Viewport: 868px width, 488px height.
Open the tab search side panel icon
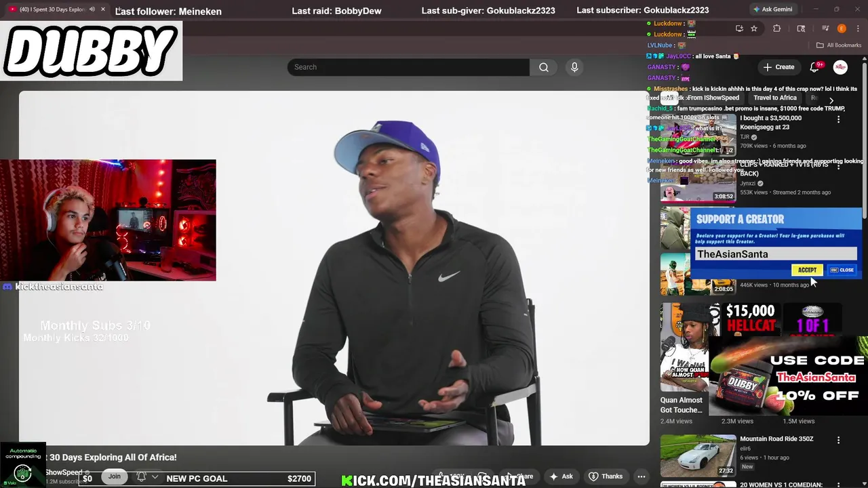tap(801, 28)
